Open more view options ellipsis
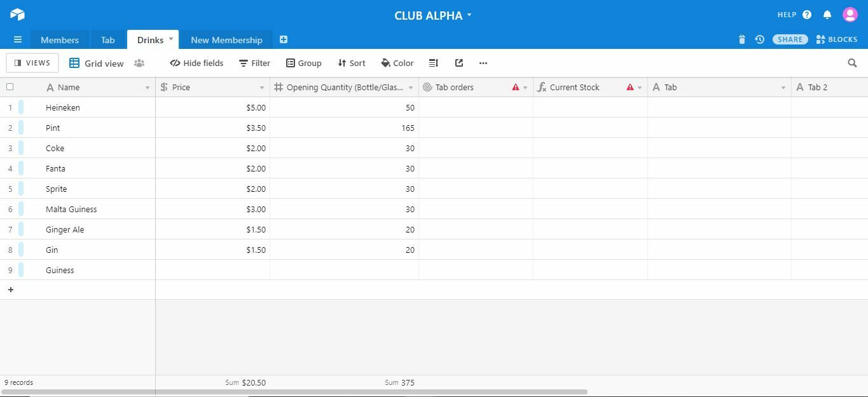The image size is (868, 397). pyautogui.click(x=483, y=63)
